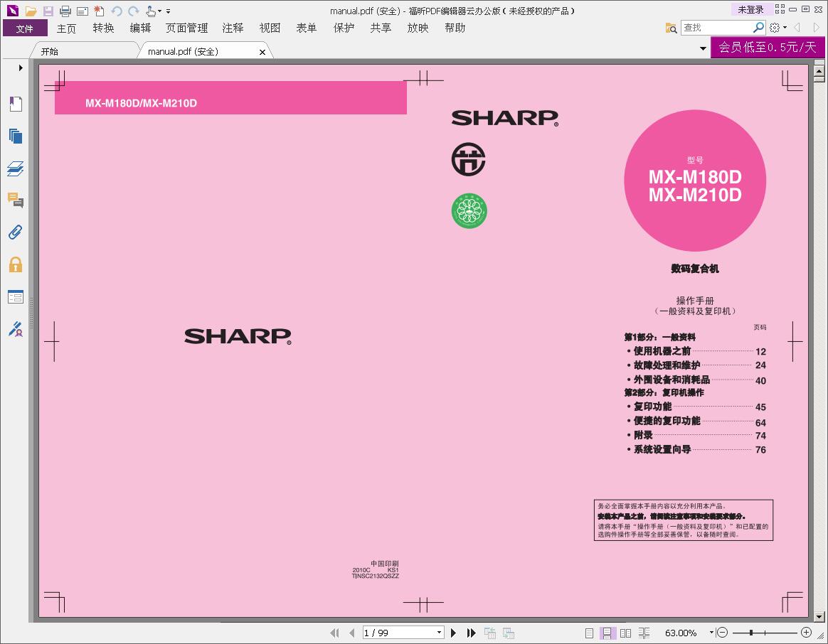Click the vertical scrollbar up arrow
This screenshot has height=644, width=828.
819,70
